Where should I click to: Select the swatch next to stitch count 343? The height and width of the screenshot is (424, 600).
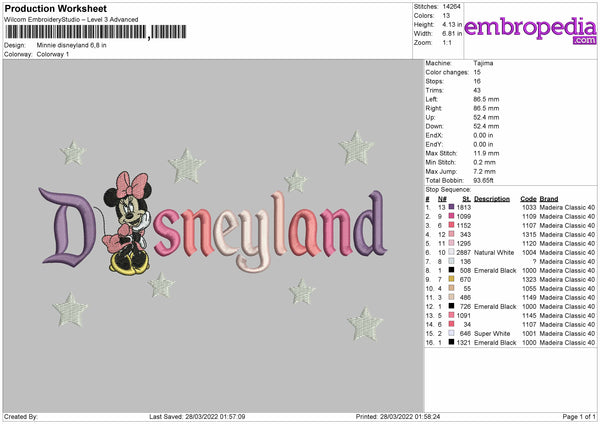tap(451, 234)
